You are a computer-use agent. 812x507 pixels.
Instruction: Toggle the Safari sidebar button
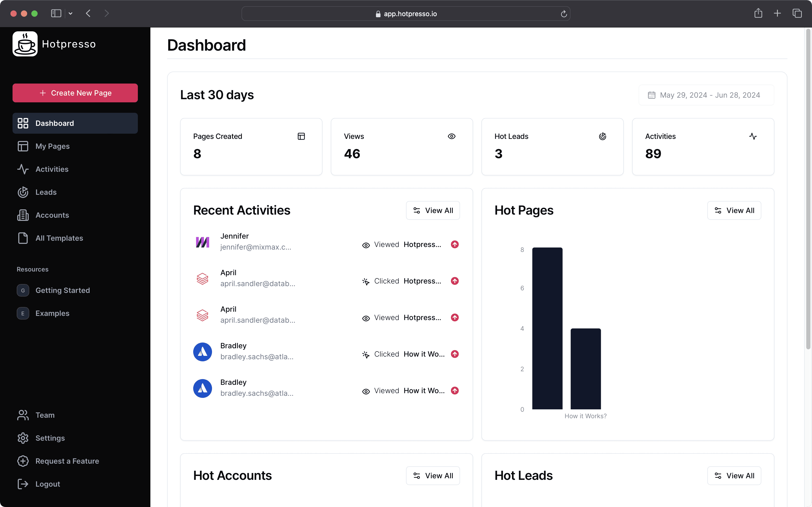[x=56, y=13]
